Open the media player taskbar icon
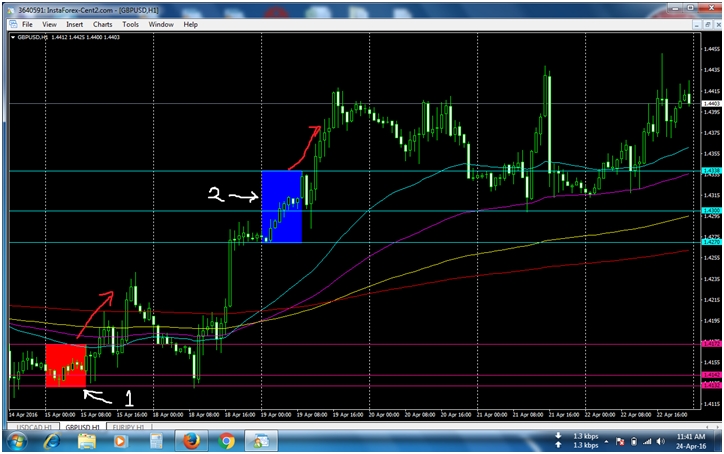The image size is (724, 454). (121, 442)
